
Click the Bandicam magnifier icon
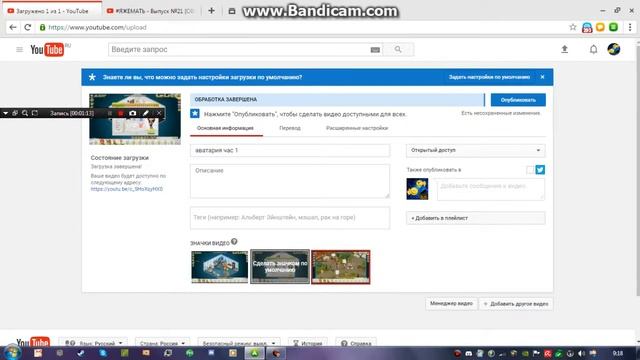(25, 113)
